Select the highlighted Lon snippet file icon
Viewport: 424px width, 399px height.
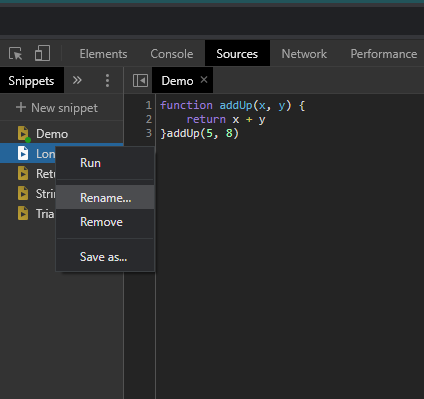coord(23,153)
